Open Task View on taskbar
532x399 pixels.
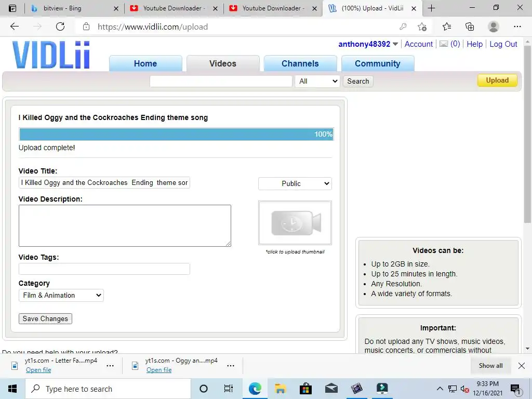tap(229, 389)
